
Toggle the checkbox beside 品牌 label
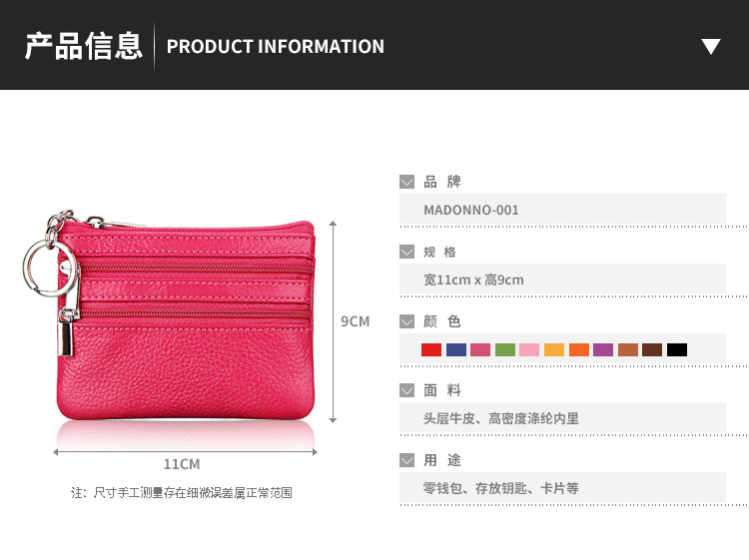(407, 182)
